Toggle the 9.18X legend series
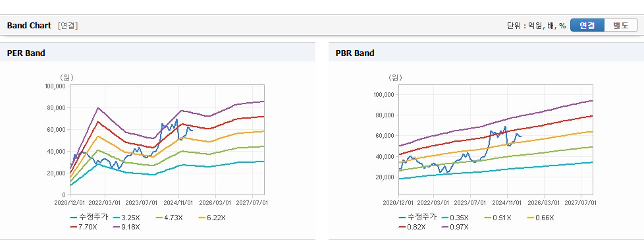 [x=126, y=227]
